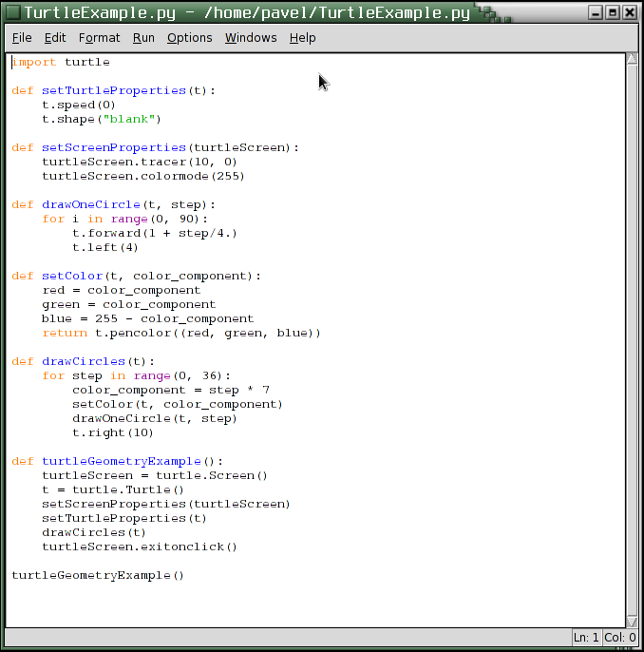Click the turtleGeometryExample function definition name

point(122,462)
